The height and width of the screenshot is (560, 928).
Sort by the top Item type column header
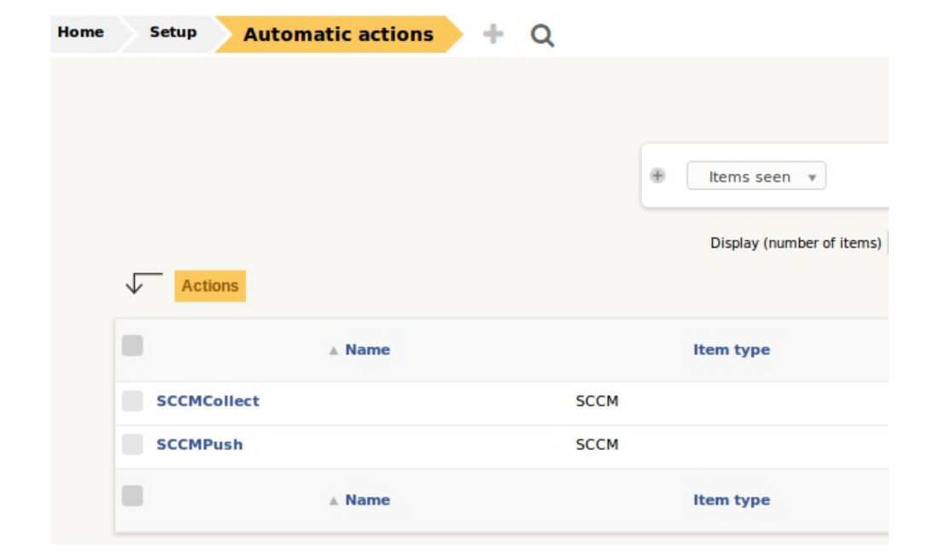[731, 350]
